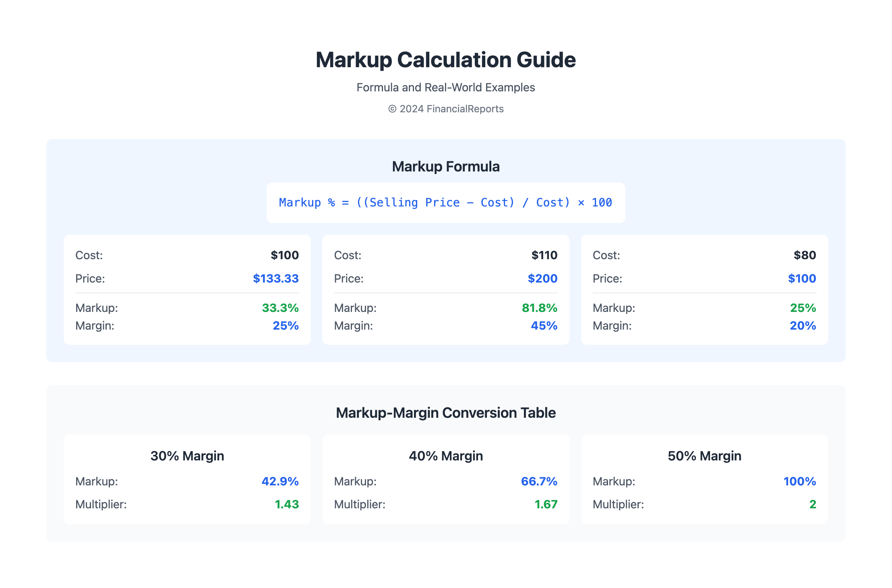Click the 1.67 multiplier value
The image size is (892, 588).
coord(546,504)
